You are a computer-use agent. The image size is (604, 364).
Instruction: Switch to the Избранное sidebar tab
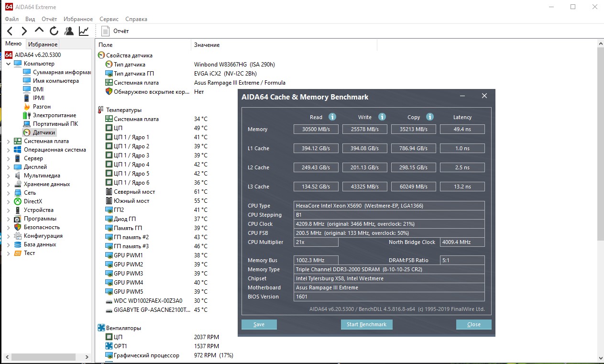tap(43, 44)
